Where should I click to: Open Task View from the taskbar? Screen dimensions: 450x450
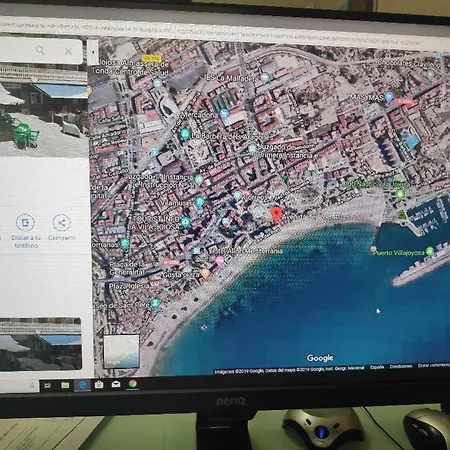(x=47, y=386)
